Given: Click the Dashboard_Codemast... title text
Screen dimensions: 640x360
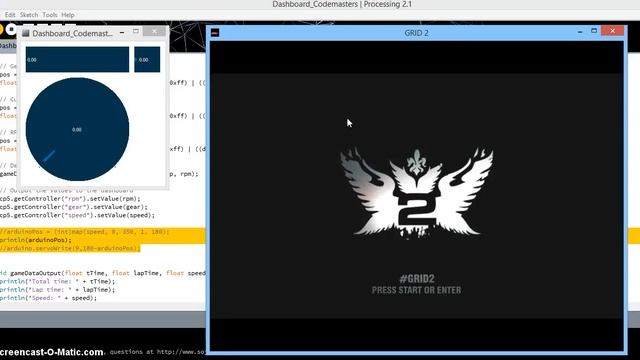Looking at the screenshot, I should 72,33.
